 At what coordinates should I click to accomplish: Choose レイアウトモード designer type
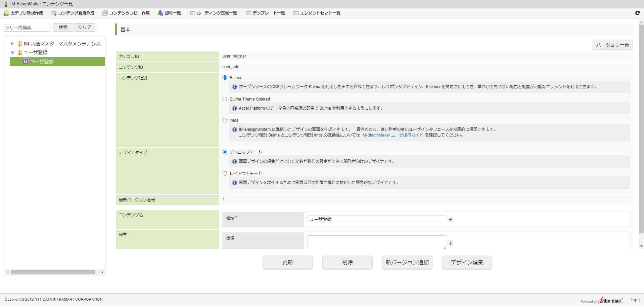(225, 174)
